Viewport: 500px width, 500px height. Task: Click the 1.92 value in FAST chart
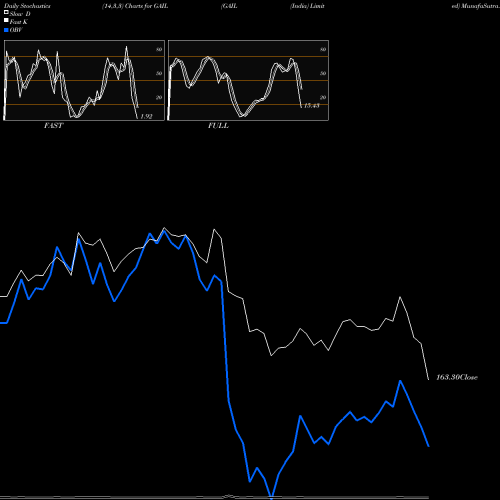click(x=146, y=116)
